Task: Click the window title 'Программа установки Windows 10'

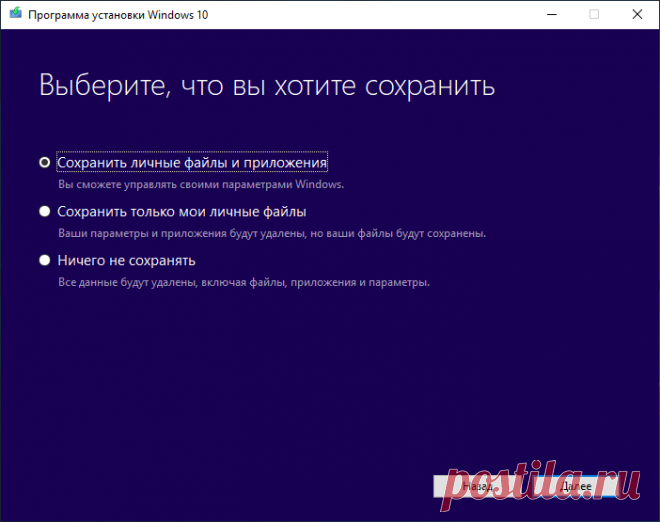Action: [x=118, y=15]
